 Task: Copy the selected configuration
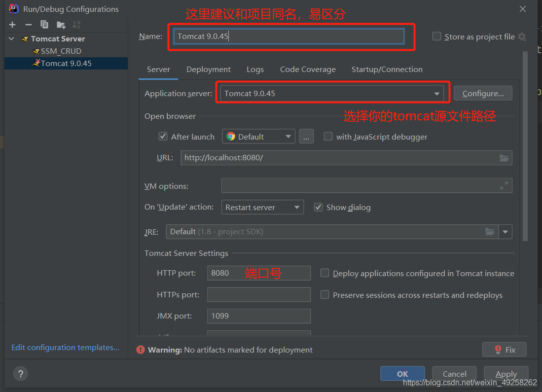[x=44, y=25]
